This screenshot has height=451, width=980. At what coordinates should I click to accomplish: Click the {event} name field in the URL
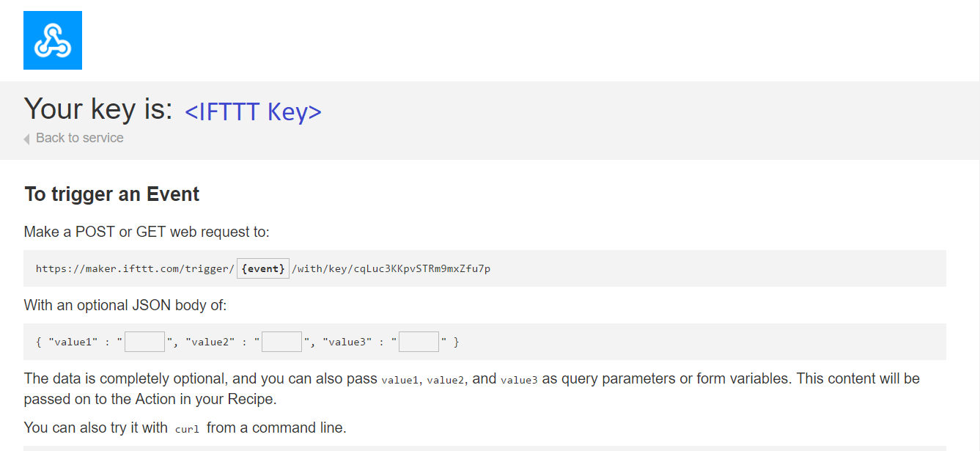tap(263, 268)
